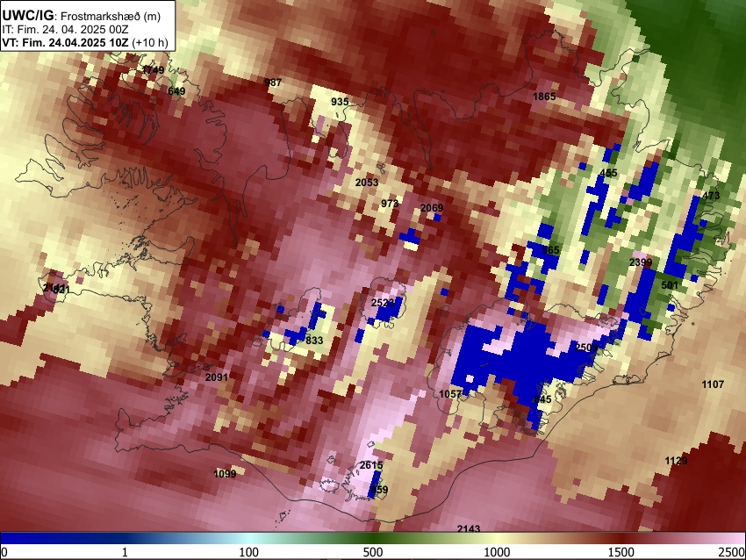
Task: Click the map value '2509'
Action: (586, 348)
